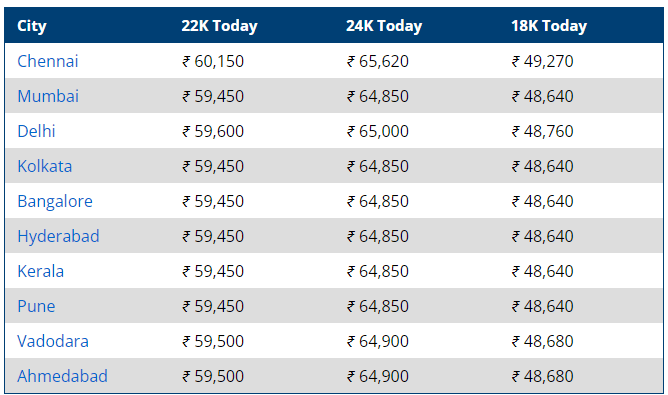Select Vadodara 22K price ₹ 59,500
Image resolution: width=668 pixels, height=395 pixels.
coord(213,341)
